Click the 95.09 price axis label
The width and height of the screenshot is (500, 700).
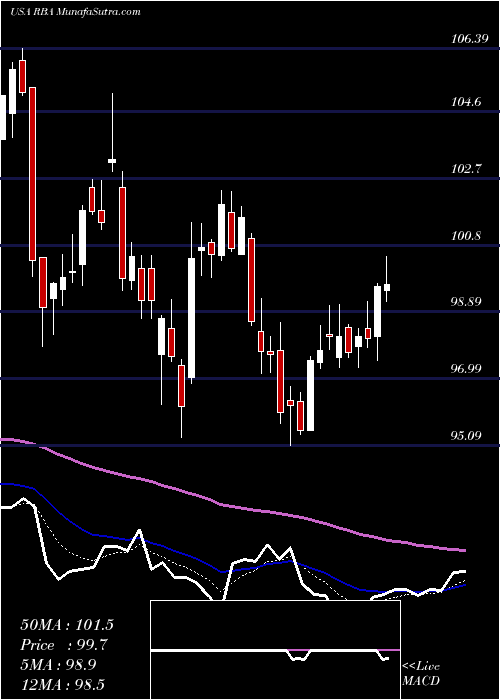(x=468, y=435)
